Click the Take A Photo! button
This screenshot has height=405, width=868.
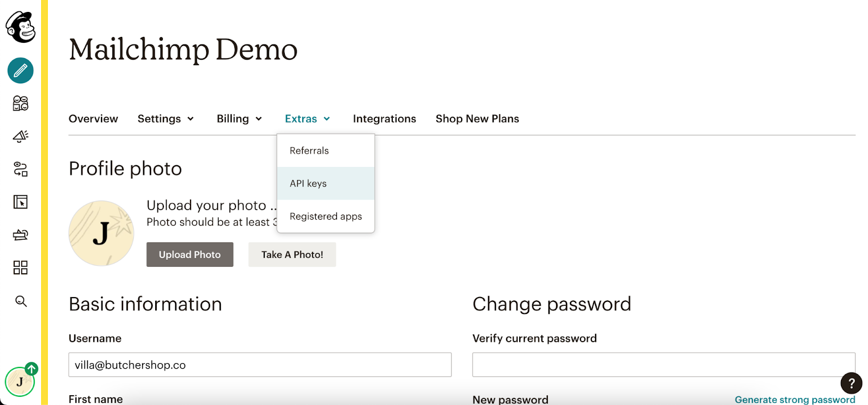(x=292, y=254)
